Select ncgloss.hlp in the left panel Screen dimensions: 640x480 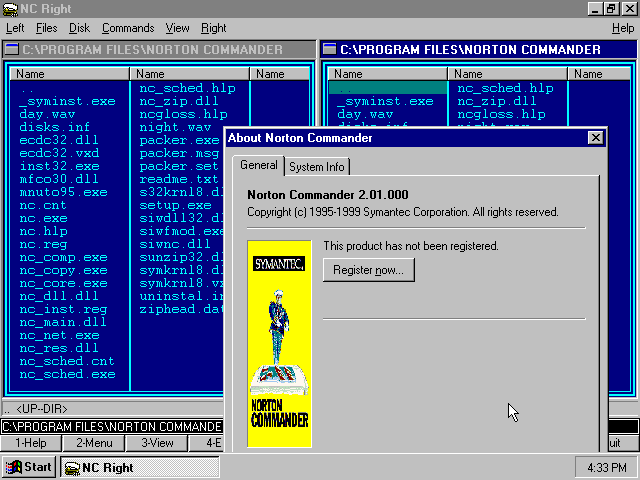pyautogui.click(x=183, y=114)
